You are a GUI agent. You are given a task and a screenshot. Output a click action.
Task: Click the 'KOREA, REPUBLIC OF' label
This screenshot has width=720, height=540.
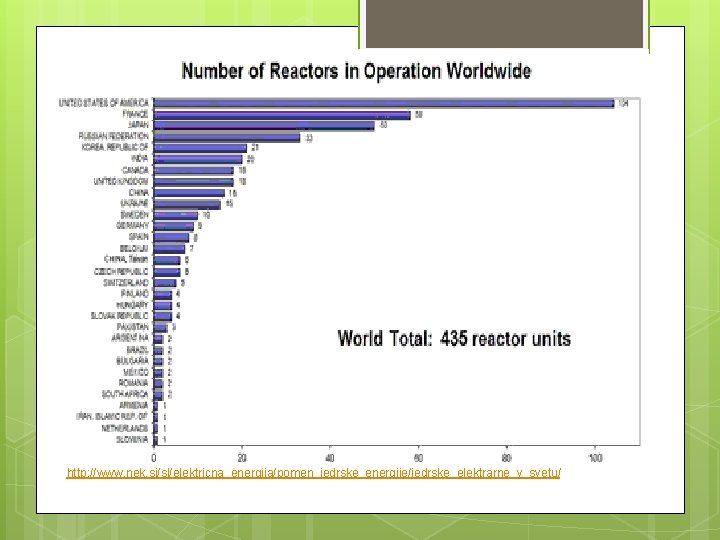[115, 147]
